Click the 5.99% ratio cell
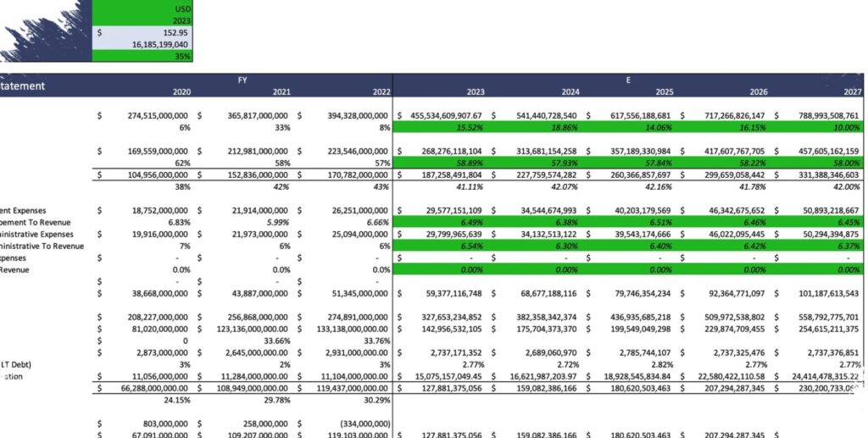 coord(278,222)
